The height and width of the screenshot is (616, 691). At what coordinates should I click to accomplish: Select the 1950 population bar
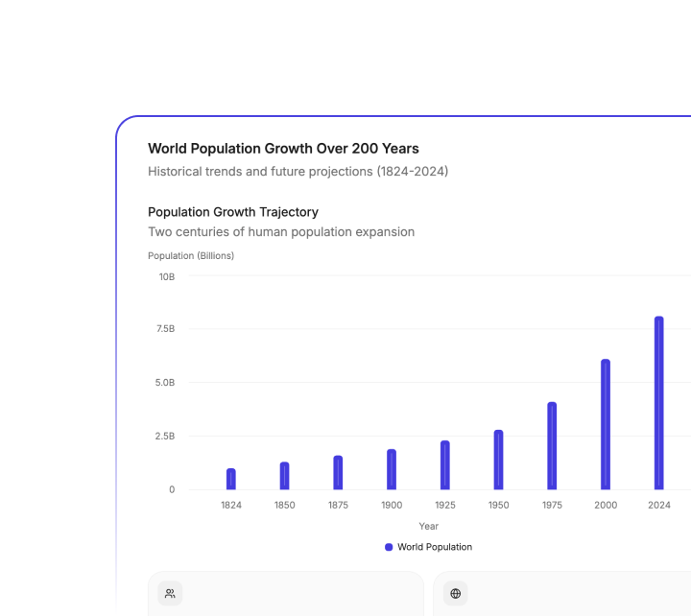coord(498,460)
